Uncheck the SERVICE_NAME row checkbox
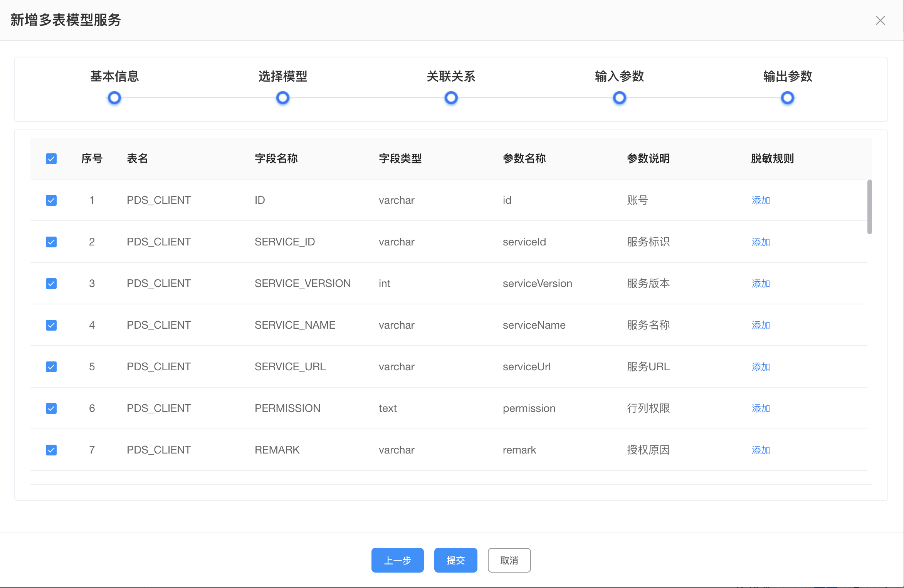904x588 pixels. pos(51,325)
